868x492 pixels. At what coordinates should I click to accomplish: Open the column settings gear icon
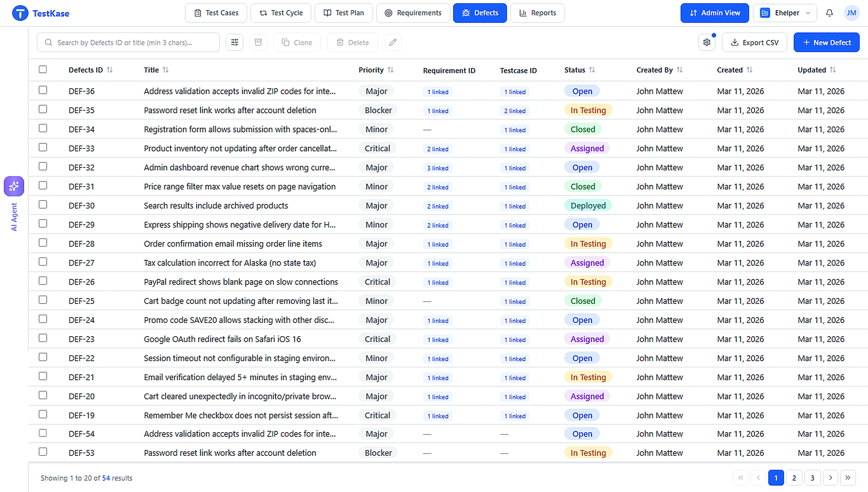click(707, 42)
